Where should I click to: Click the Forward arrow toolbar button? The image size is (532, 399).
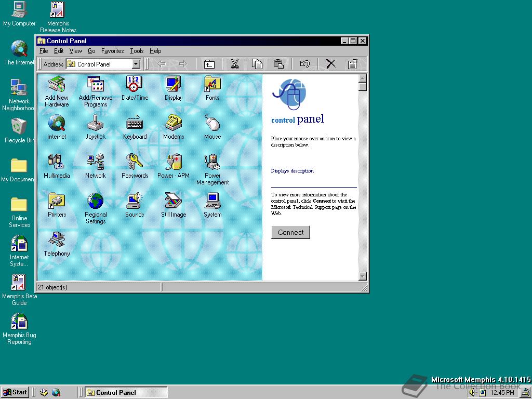click(x=183, y=64)
